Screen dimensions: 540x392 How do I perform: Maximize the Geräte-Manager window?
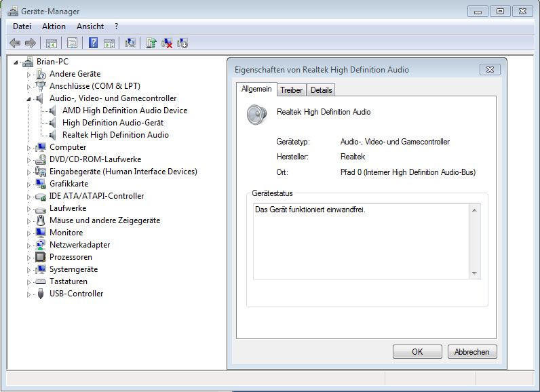click(x=500, y=12)
